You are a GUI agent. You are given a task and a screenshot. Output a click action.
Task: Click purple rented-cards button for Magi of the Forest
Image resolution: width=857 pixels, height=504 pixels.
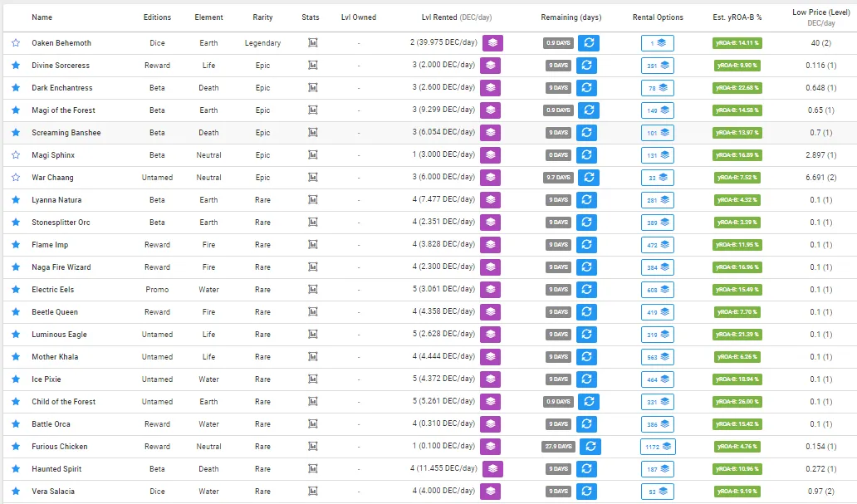click(x=490, y=110)
